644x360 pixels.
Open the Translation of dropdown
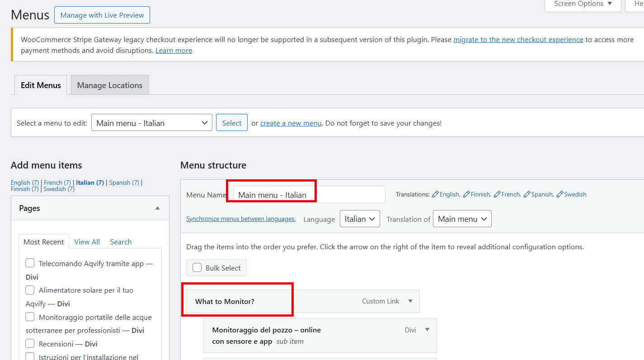461,219
